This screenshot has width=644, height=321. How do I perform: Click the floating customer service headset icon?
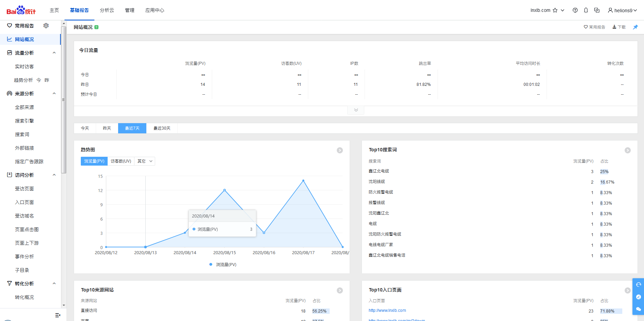coord(638,285)
